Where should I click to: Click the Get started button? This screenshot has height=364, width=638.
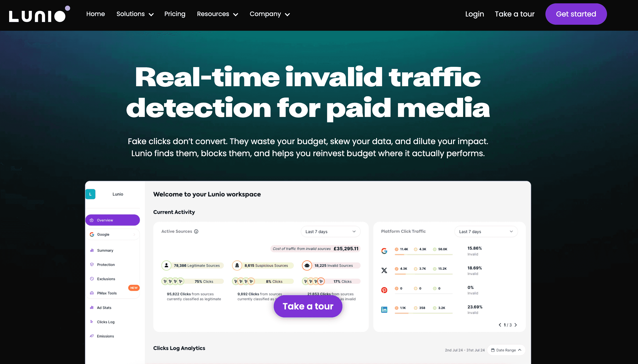pyautogui.click(x=576, y=14)
